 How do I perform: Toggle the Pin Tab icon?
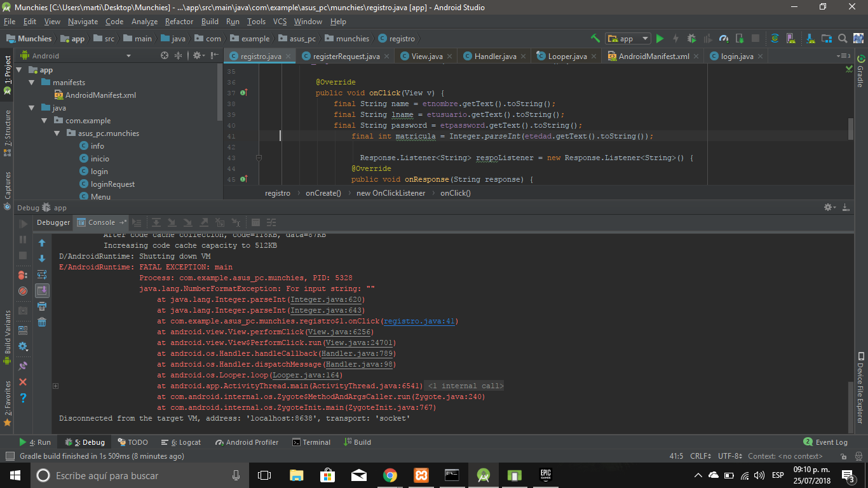click(23, 365)
